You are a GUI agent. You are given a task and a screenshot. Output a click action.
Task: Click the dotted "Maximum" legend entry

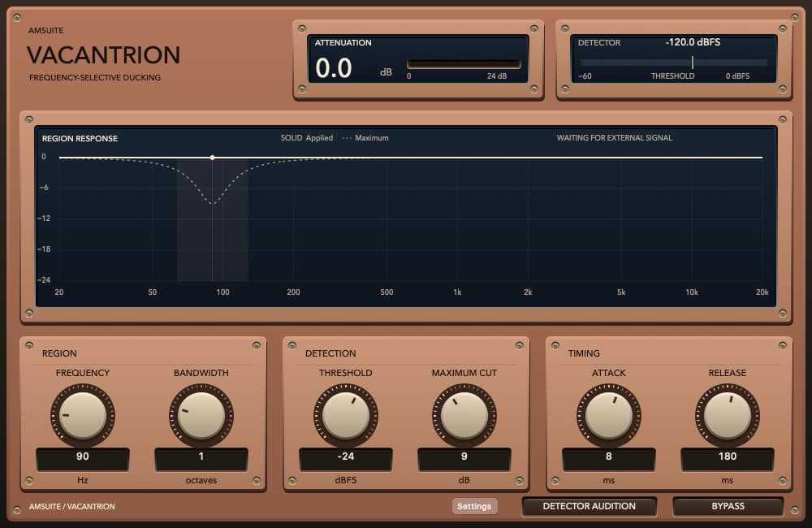tap(365, 138)
